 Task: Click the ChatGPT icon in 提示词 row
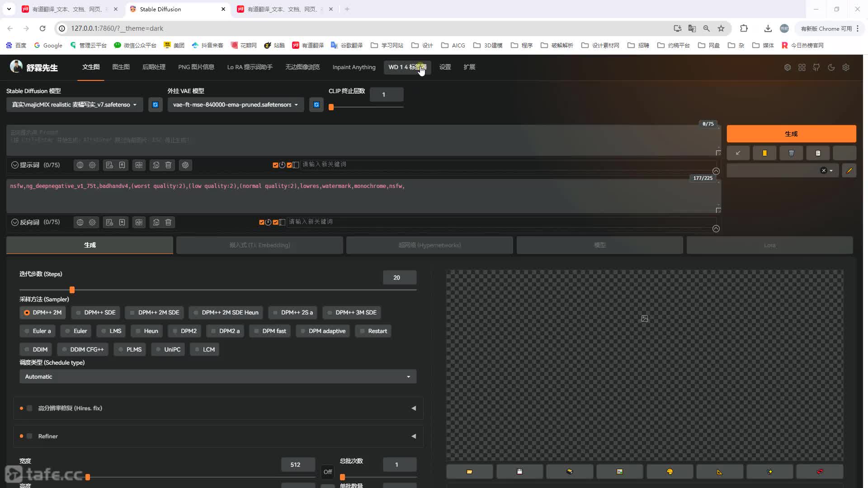185,165
